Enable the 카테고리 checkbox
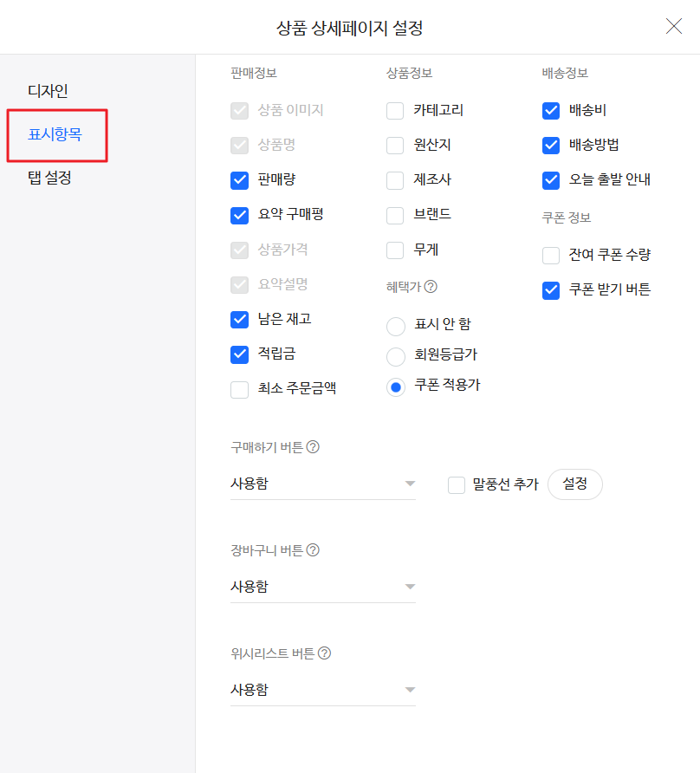Screen dimensions: 700x773 (x=395, y=111)
